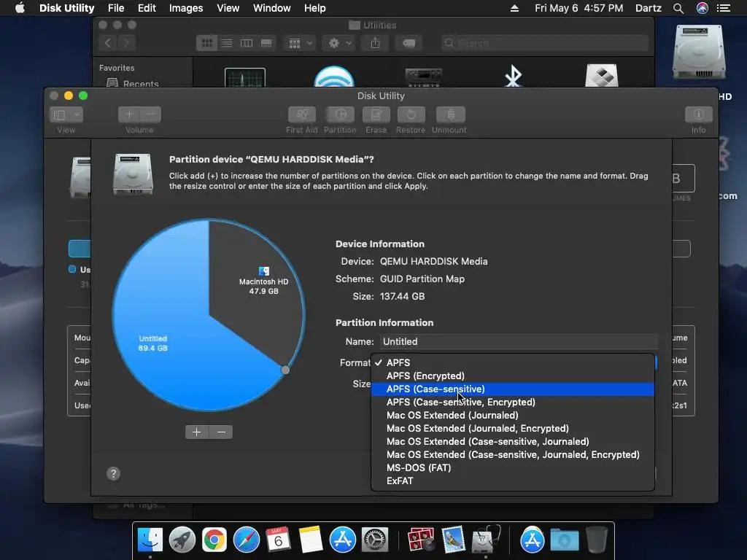Screen dimensions: 747x560
Task: Open Calendar from the Dock
Action: pyautogui.click(x=278, y=540)
